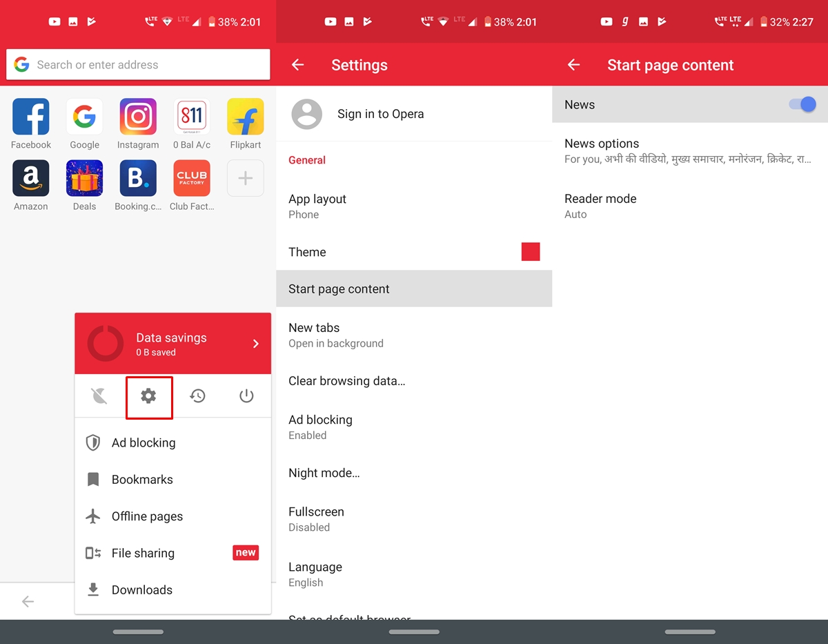Tap the Google logo in the search bar
Image resolution: width=828 pixels, height=644 pixels.
22,65
